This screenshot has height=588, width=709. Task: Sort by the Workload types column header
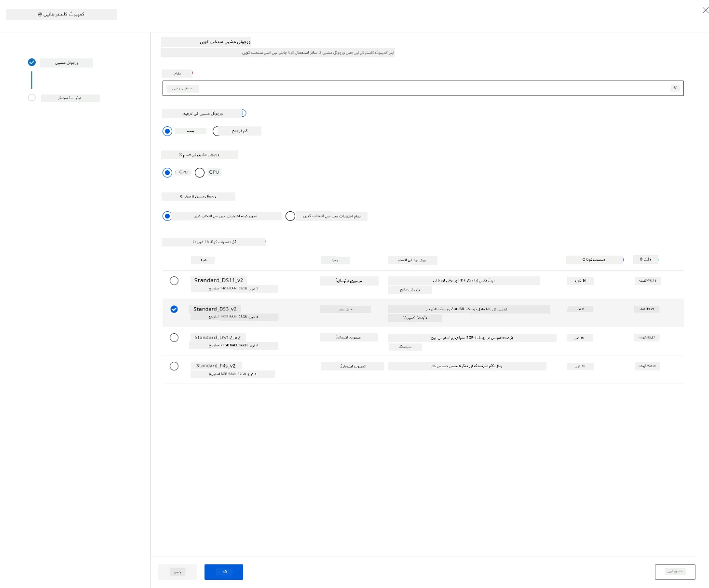pos(412,260)
